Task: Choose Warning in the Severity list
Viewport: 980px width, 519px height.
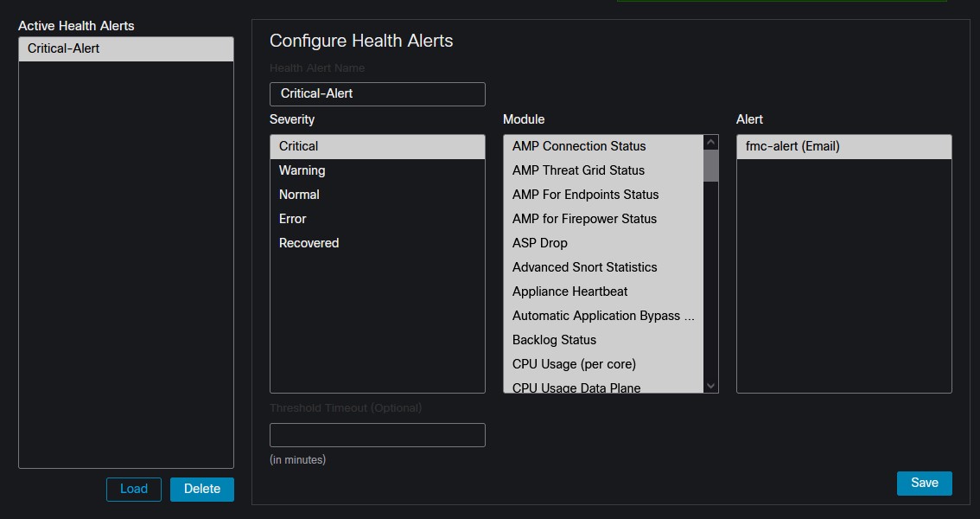Action: click(377, 171)
